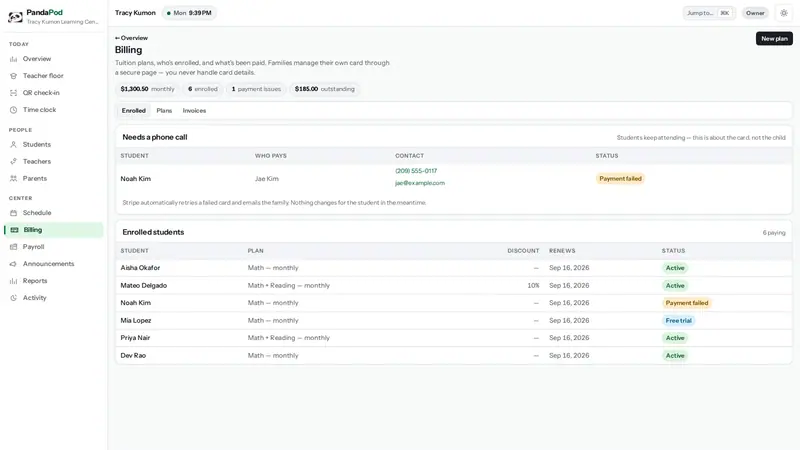Viewport: 800px width, 450px height.
Task: Click Mateo Delgado's 10% discount value
Action: 533,286
